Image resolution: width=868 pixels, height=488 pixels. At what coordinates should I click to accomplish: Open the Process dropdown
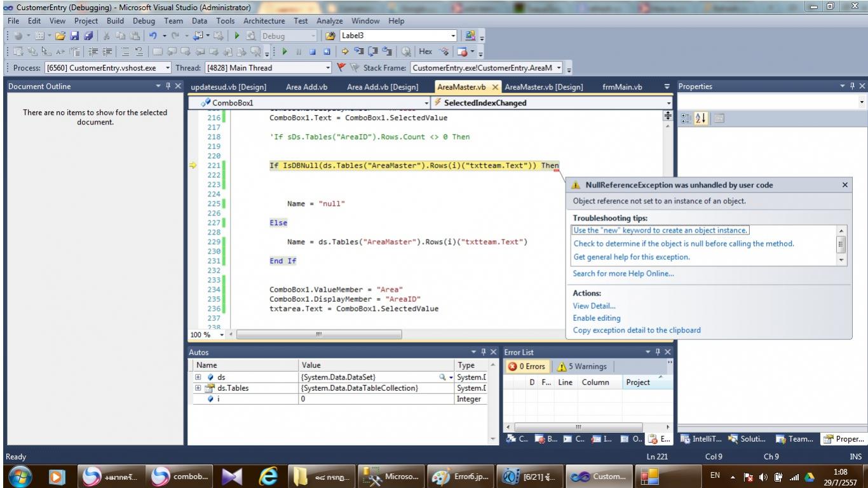(x=168, y=68)
